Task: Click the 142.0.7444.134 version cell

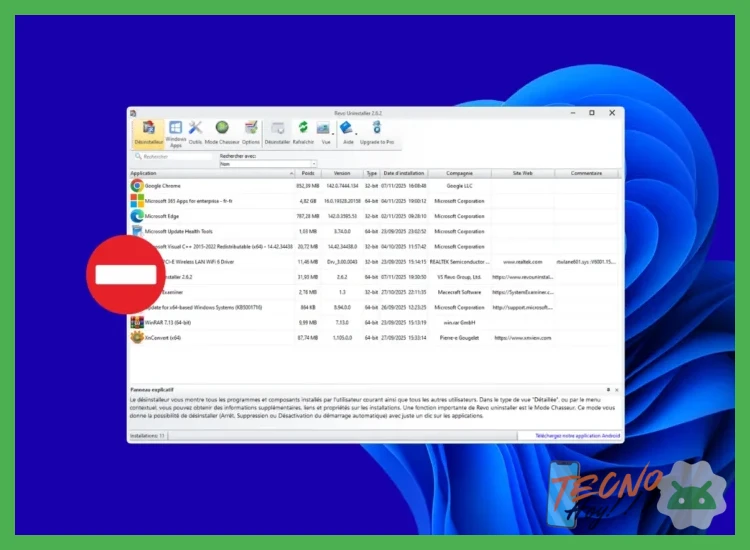Action: (x=342, y=186)
